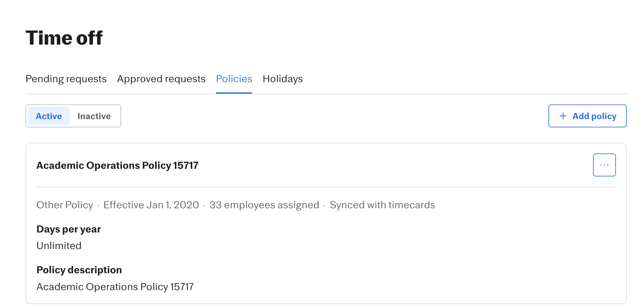Click the Synced with timecards label

coord(382,205)
